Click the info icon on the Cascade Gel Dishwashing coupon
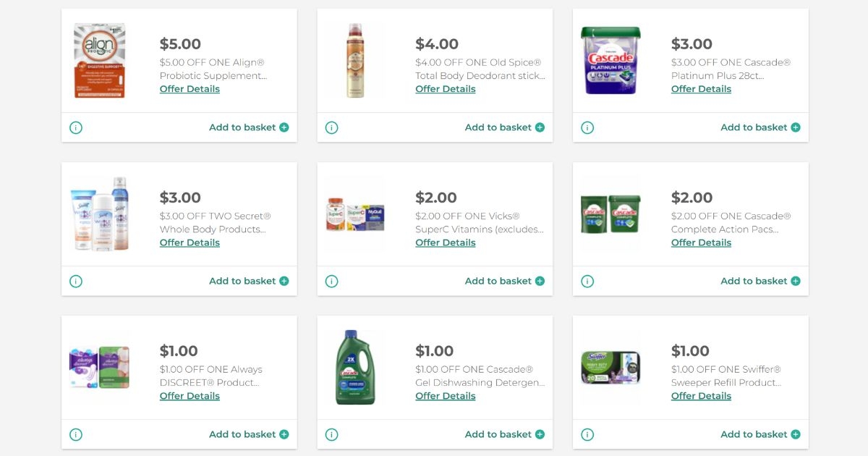The height and width of the screenshot is (456, 868). [x=331, y=434]
